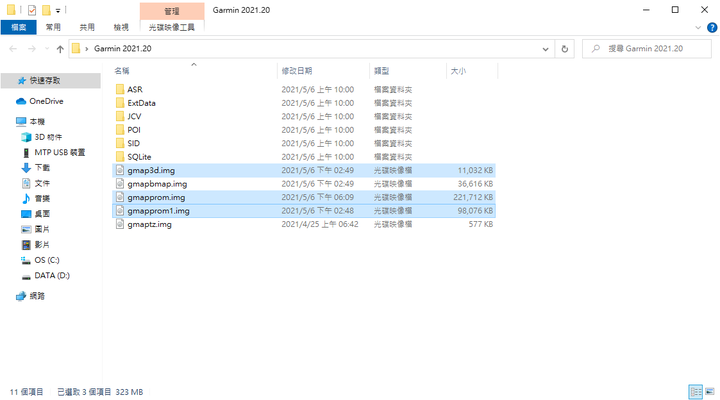This screenshot has width=720, height=400.
Task: Go up one folder level
Action: (60, 49)
